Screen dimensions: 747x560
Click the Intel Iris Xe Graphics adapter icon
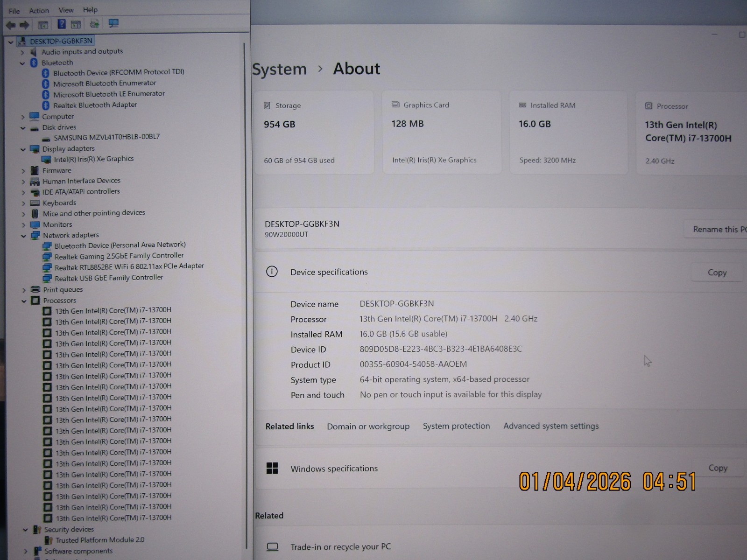point(46,160)
